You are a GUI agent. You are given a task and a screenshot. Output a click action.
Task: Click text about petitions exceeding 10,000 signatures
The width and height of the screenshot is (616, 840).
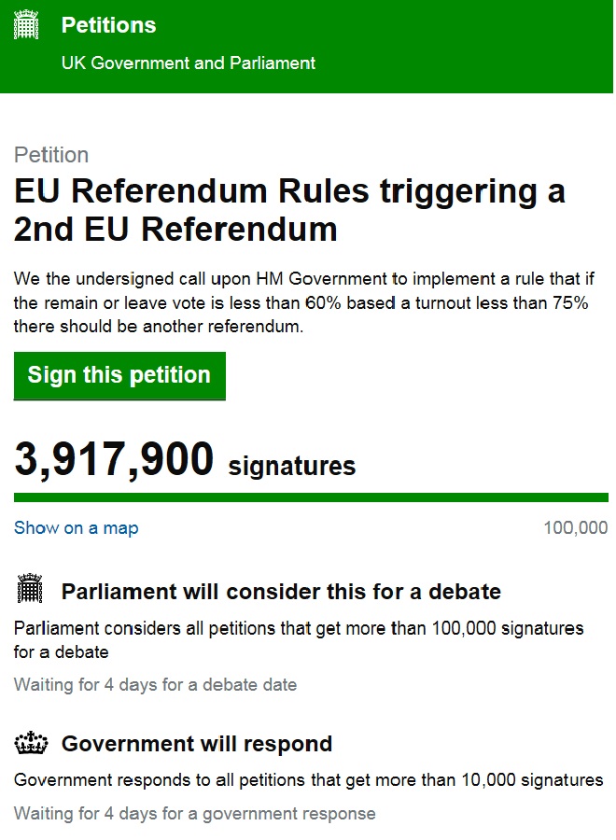click(x=308, y=779)
